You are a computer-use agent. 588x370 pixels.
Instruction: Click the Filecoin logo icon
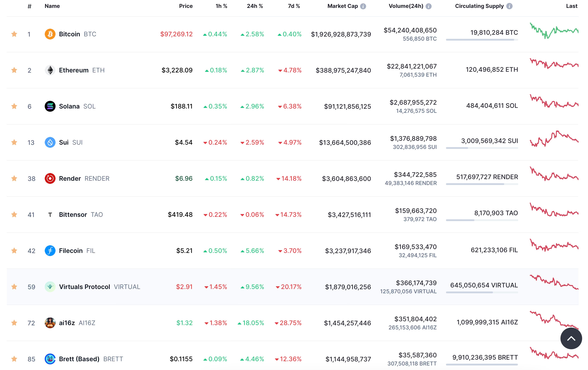click(x=50, y=251)
